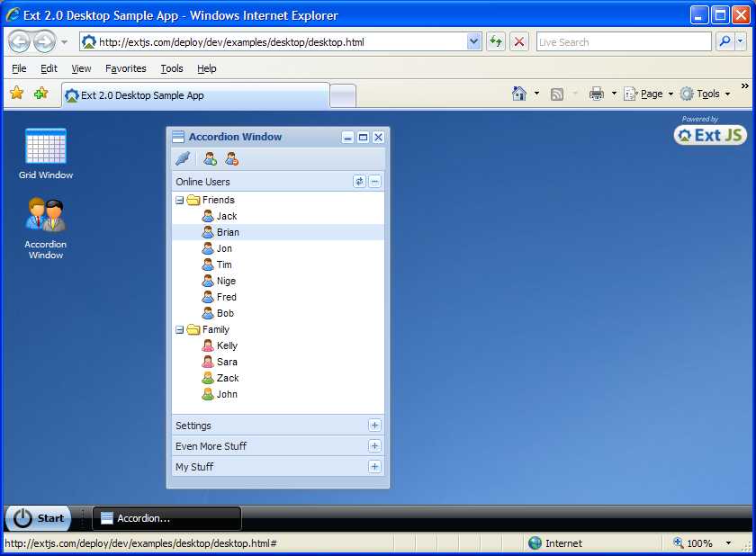Image resolution: width=756 pixels, height=556 pixels.
Task: Refresh the Online Users panel
Action: [359, 182]
